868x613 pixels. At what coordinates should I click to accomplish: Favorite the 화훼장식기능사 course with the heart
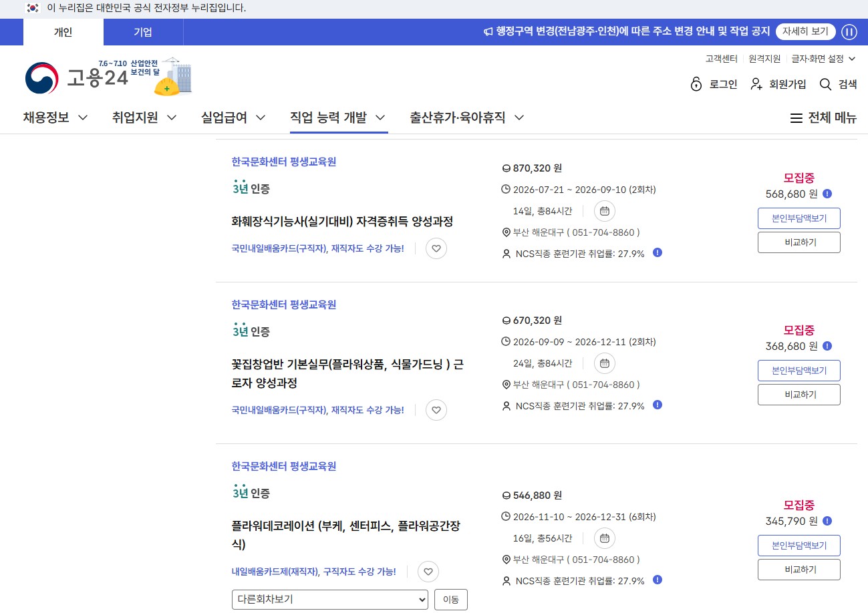point(436,248)
